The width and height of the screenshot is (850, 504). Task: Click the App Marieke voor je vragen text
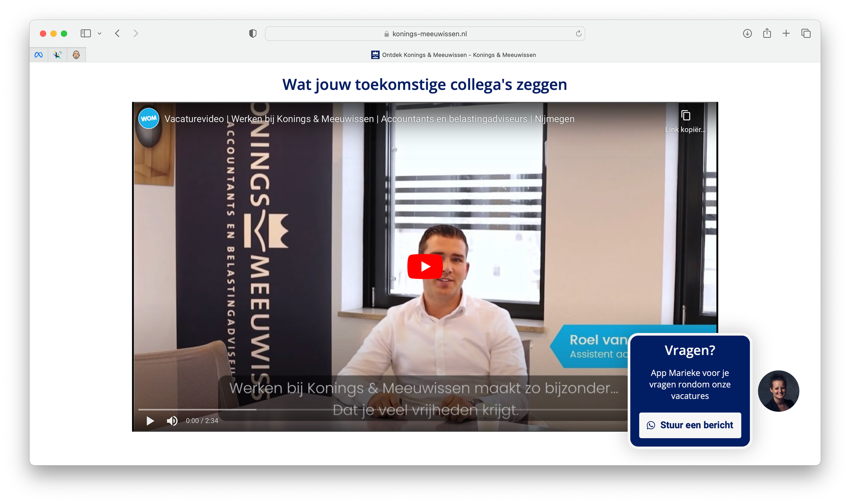[690, 384]
